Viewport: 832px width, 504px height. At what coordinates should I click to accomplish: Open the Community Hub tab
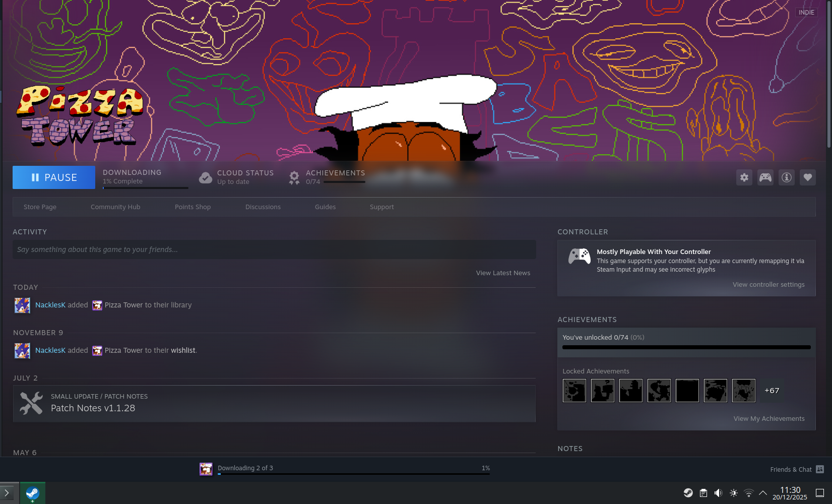coord(115,207)
